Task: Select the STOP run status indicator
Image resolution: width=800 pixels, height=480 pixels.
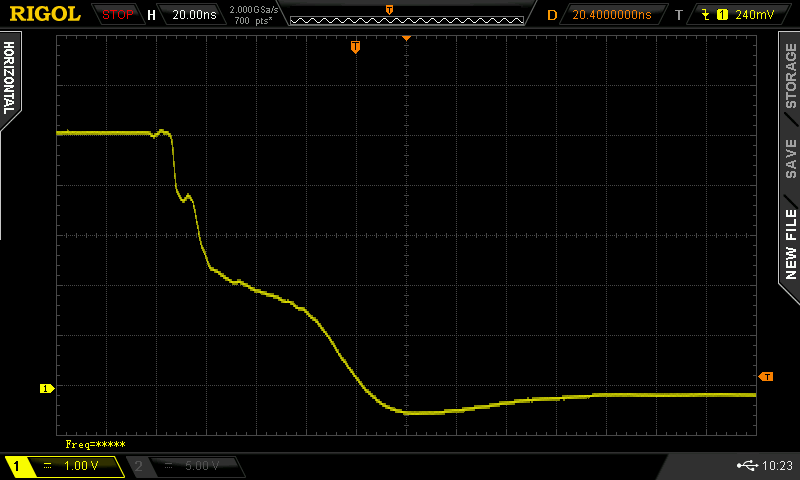Action: coord(117,15)
